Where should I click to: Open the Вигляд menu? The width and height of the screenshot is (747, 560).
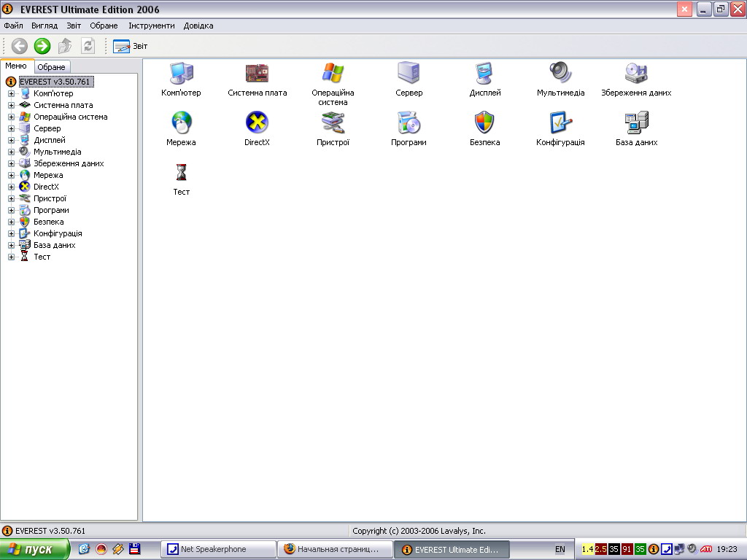tap(44, 26)
